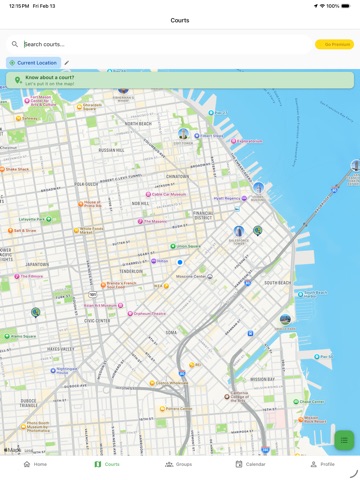Tap the South Beach Harbor pin
The width and height of the screenshot is (360, 480).
[x=300, y=294]
